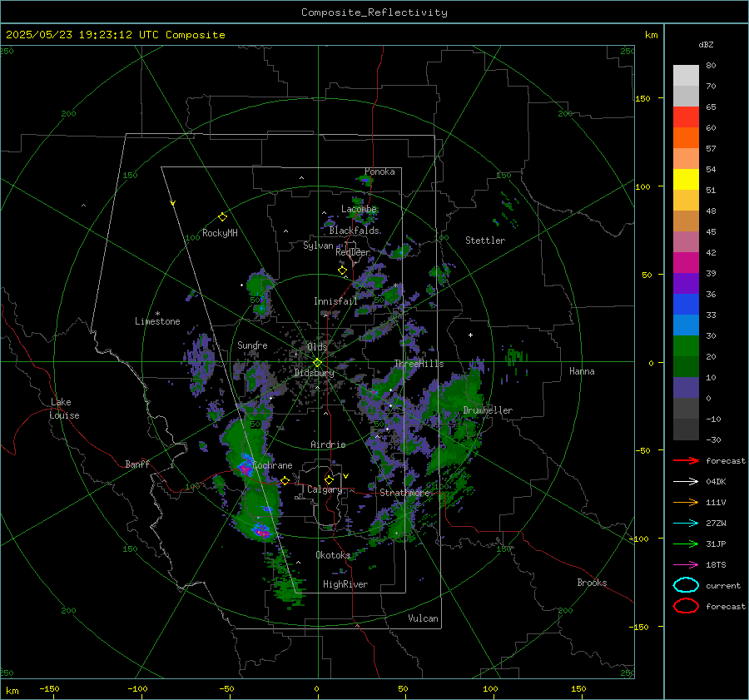This screenshot has height=700, width=749.
Task: Click the radar site diamond at map center
Action: [x=317, y=362]
